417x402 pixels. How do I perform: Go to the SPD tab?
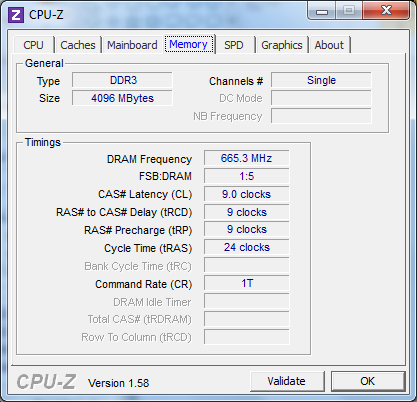click(x=234, y=45)
